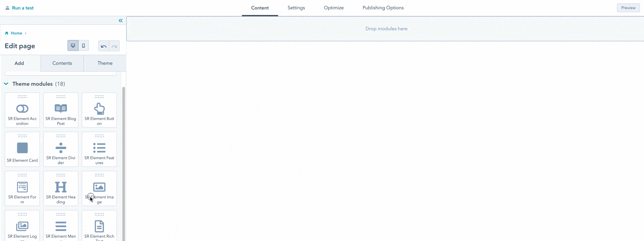Choose the SR Element Features module
The image size is (644, 241).
pyautogui.click(x=99, y=149)
